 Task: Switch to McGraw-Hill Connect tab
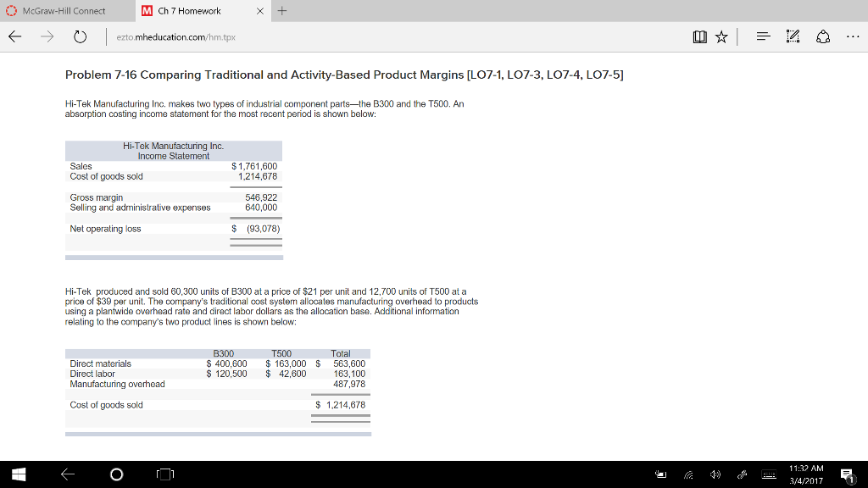point(64,11)
